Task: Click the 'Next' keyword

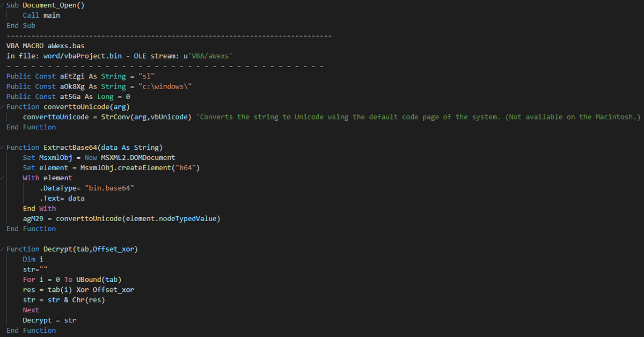Action: [31, 310]
